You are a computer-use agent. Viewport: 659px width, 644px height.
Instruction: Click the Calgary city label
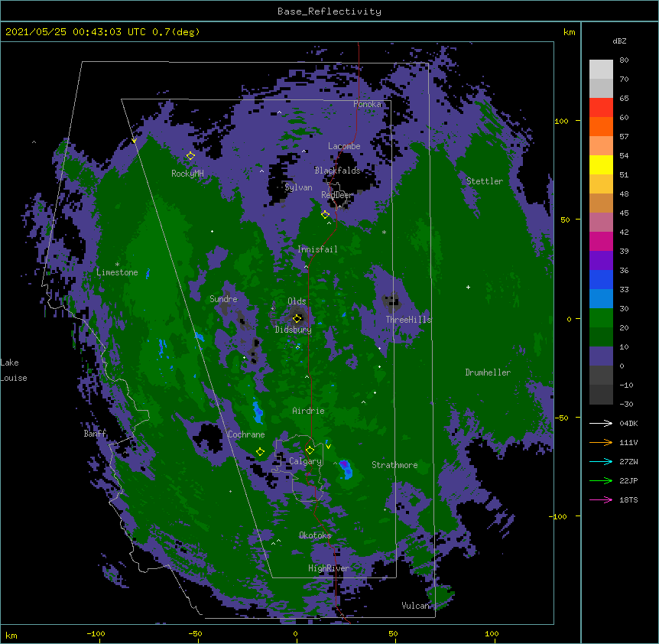tap(306, 461)
